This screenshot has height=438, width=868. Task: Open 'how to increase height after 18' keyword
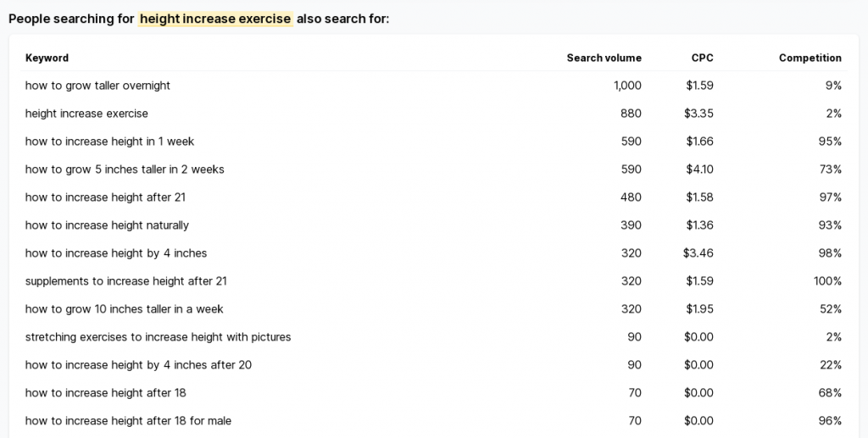(105, 393)
